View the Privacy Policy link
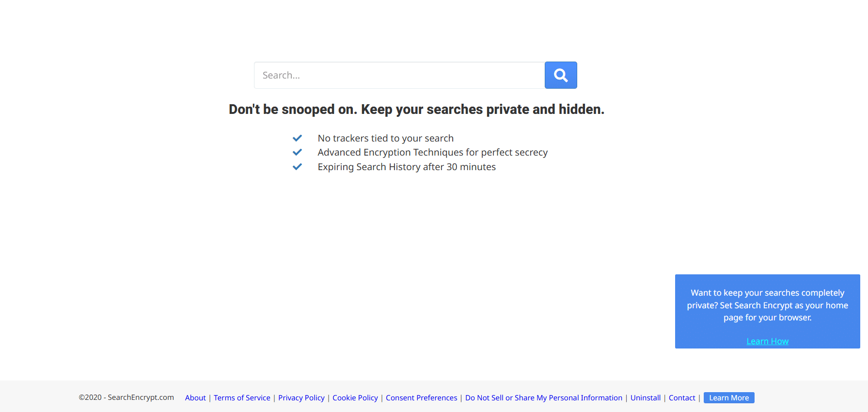Screen dimensions: 868x412 click(301, 398)
